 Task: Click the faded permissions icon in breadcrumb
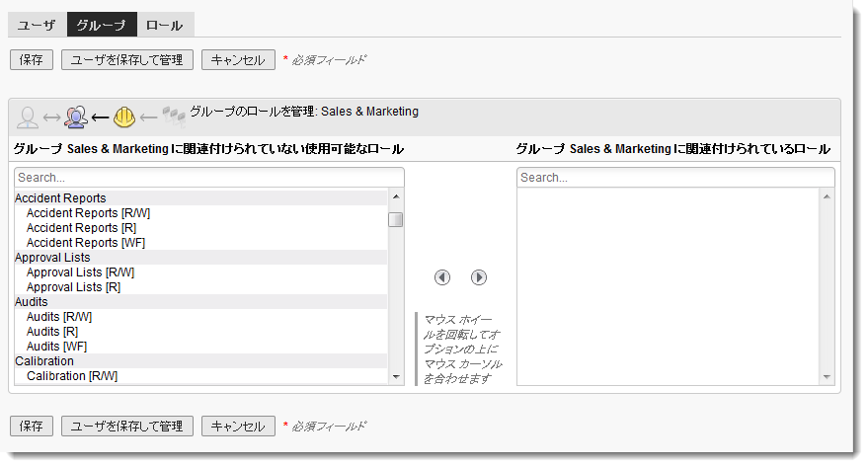click(x=173, y=117)
